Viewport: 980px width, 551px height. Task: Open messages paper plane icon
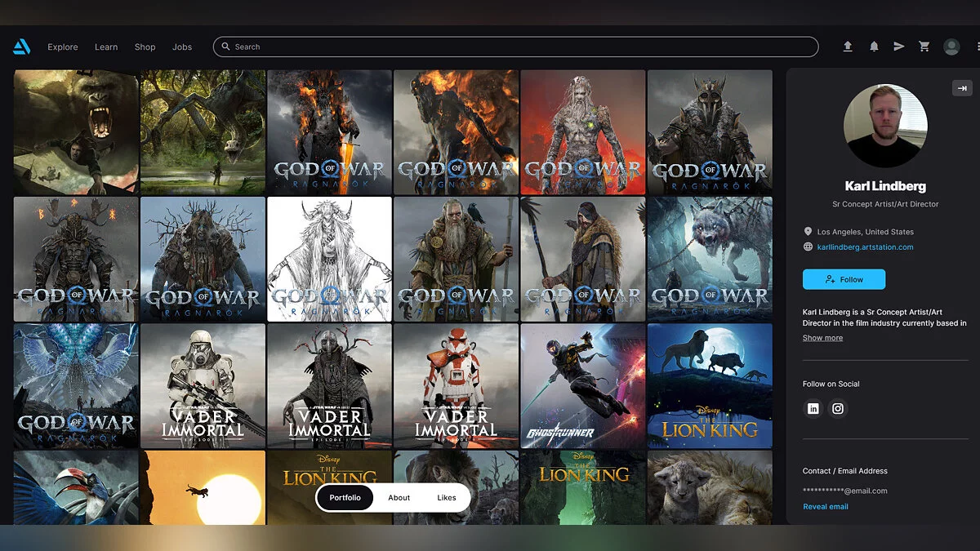click(898, 47)
